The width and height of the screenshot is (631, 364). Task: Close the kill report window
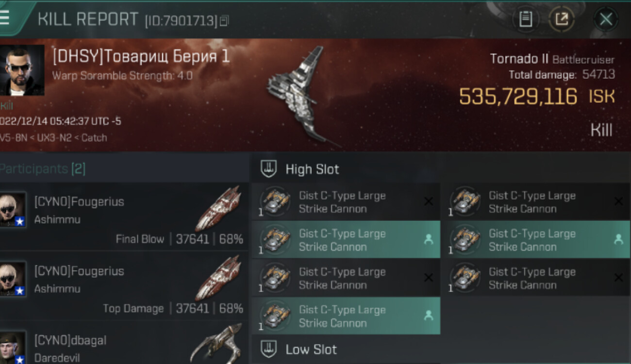coord(605,19)
